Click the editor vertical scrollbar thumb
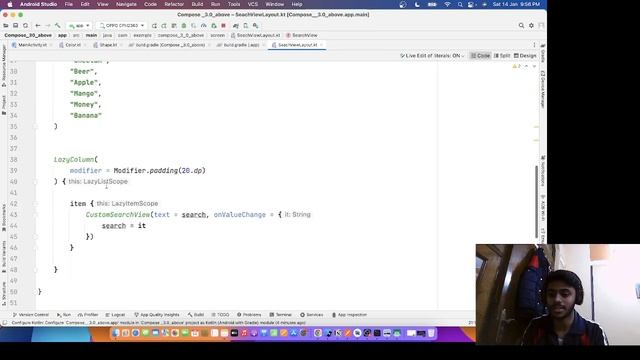 (x=536, y=201)
